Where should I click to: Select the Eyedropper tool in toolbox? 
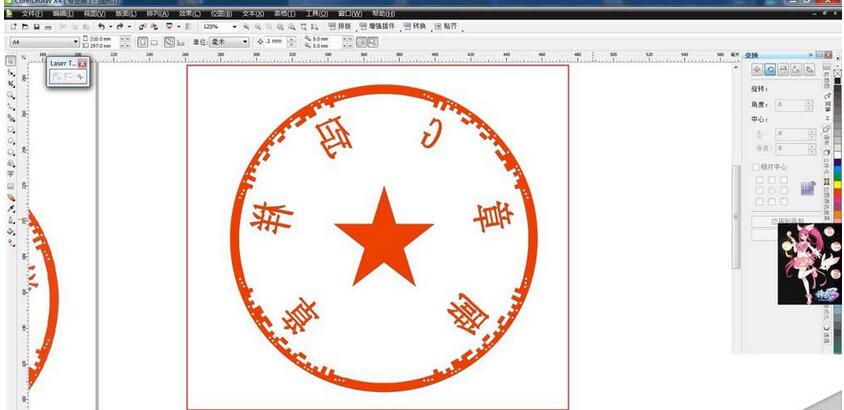(x=11, y=209)
